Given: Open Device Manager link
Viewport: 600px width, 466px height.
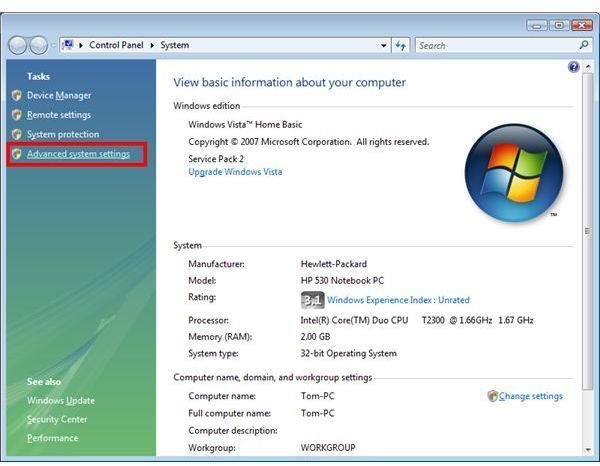Looking at the screenshot, I should click(x=59, y=95).
